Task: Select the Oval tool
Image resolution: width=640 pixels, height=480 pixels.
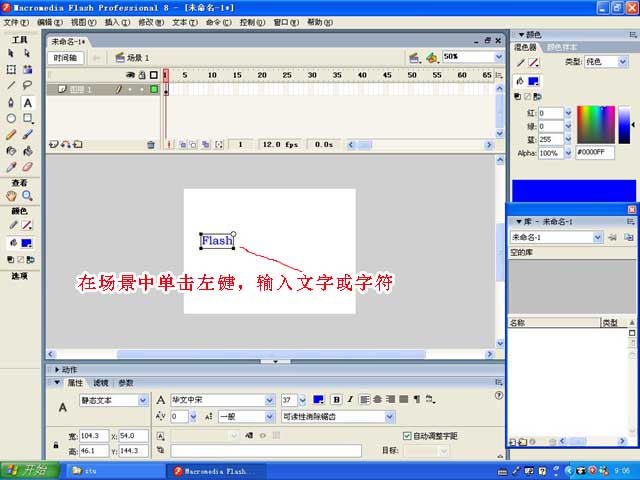Action: click(x=11, y=118)
